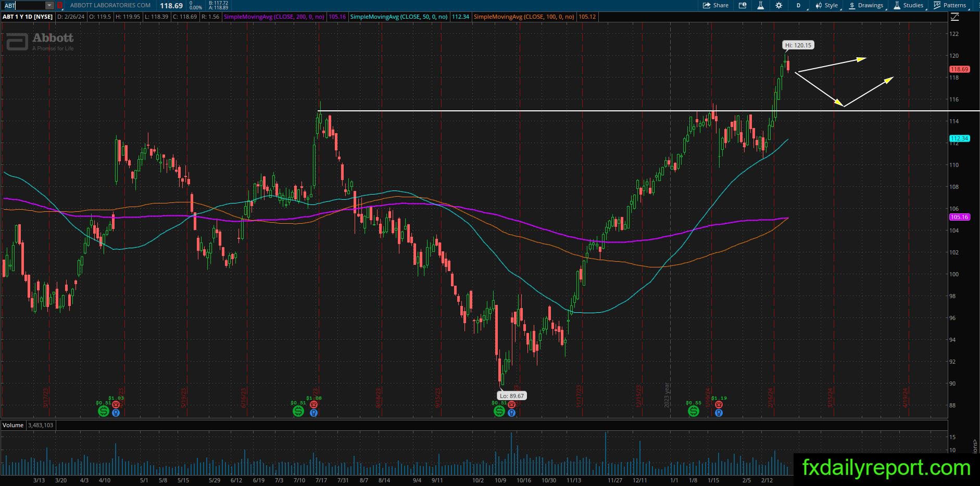The height and width of the screenshot is (486, 980).
Task: Click the blue bulb icon under $1.08 earnings
Action: click(313, 413)
